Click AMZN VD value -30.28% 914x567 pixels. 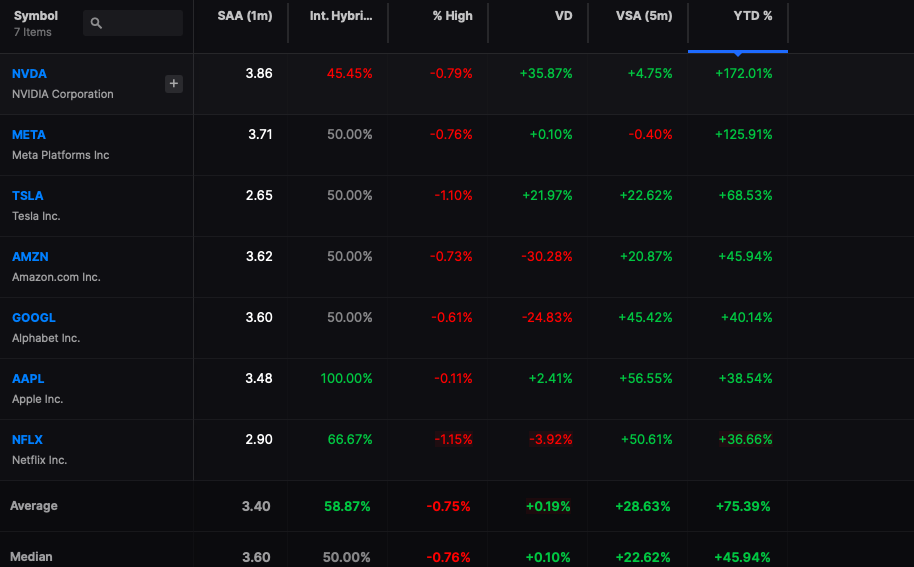pyautogui.click(x=547, y=257)
